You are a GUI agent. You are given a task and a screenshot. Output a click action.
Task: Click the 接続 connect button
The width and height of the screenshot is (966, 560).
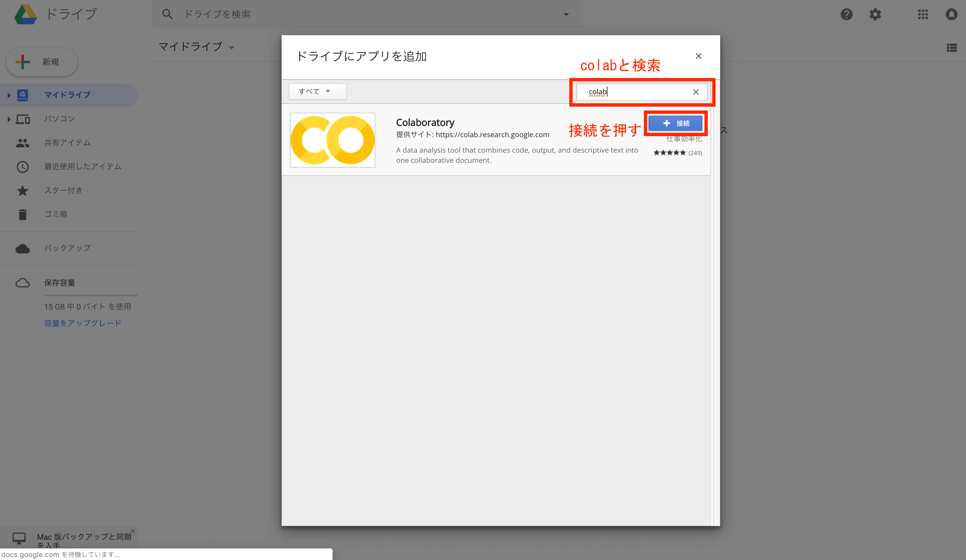click(x=675, y=123)
